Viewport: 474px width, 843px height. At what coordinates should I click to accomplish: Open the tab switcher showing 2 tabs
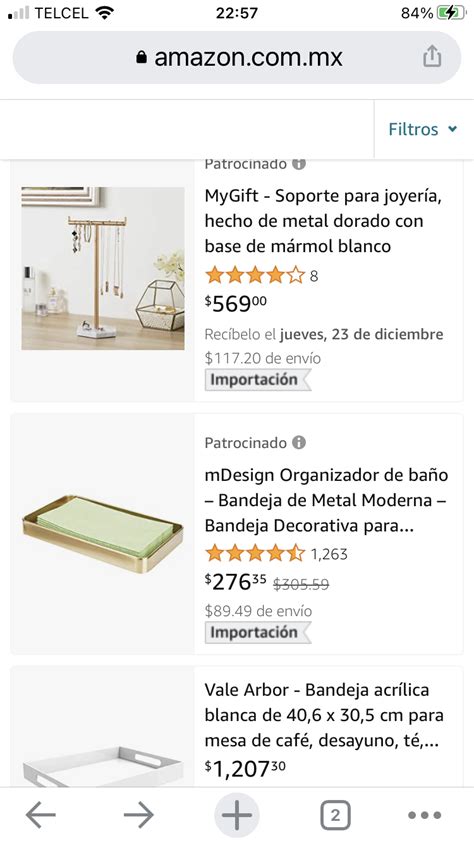click(x=335, y=816)
